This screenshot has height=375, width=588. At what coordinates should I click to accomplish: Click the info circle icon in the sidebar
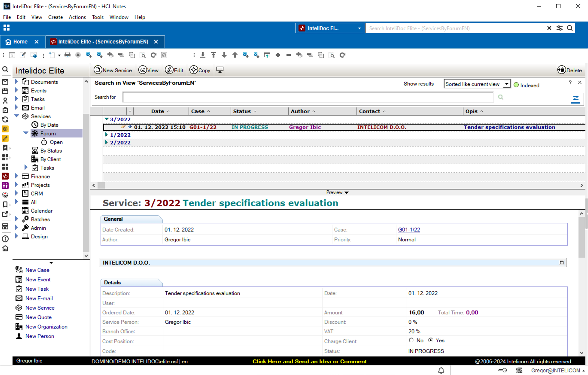[x=5, y=239]
